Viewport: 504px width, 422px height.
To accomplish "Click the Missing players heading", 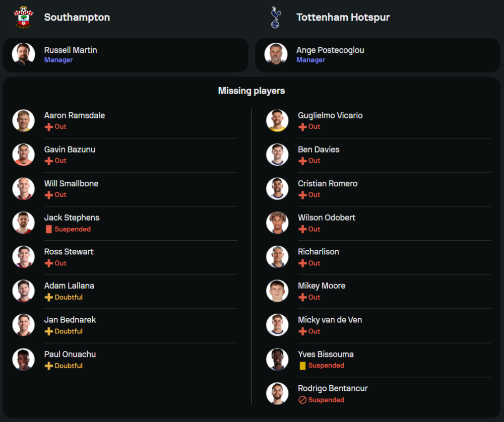I will coord(251,91).
